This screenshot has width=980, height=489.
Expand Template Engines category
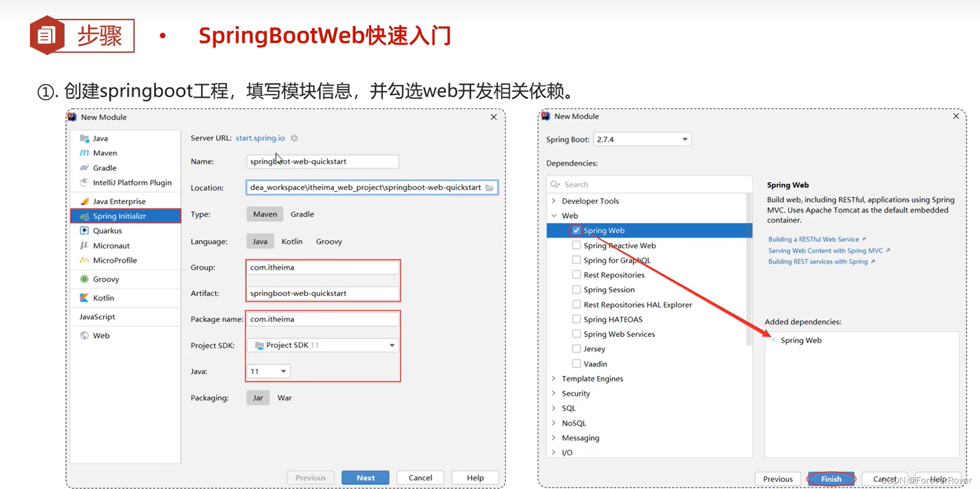pos(554,379)
